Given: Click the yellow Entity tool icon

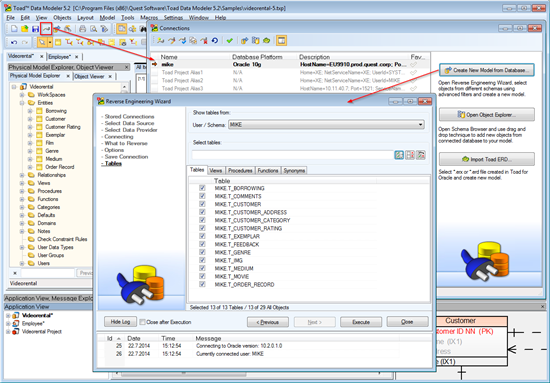Looking at the screenshot, I should coord(58,42).
